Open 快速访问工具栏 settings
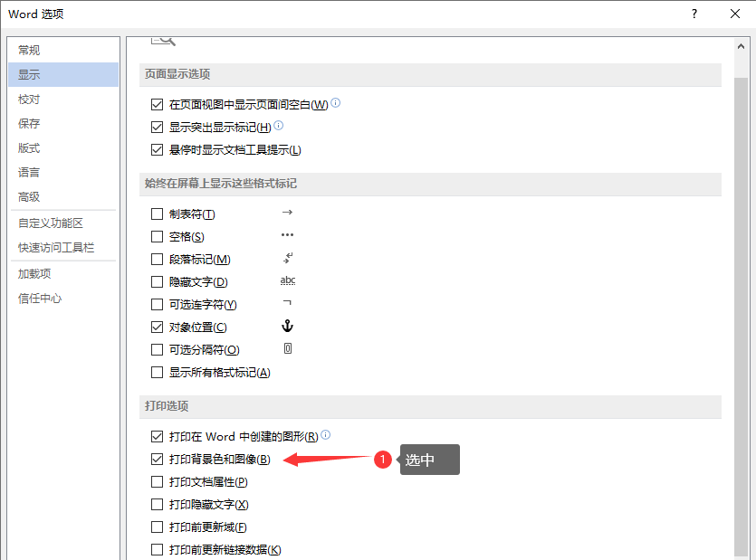 pyautogui.click(x=63, y=248)
